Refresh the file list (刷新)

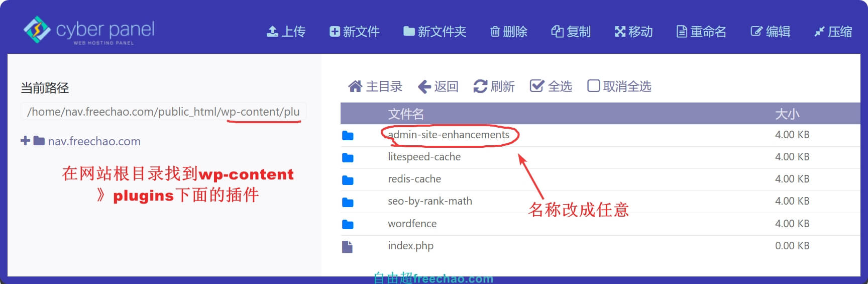pyautogui.click(x=494, y=86)
